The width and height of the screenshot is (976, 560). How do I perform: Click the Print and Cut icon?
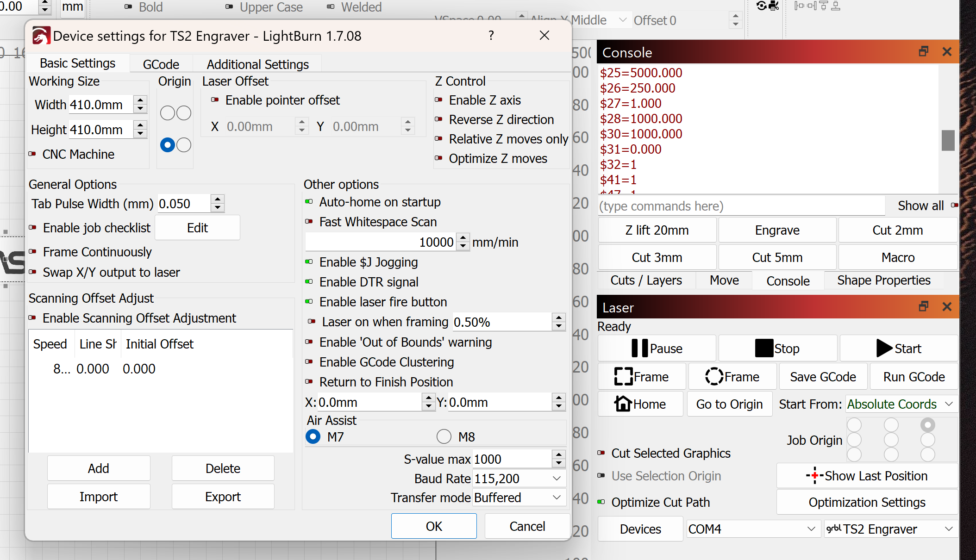pos(774,6)
